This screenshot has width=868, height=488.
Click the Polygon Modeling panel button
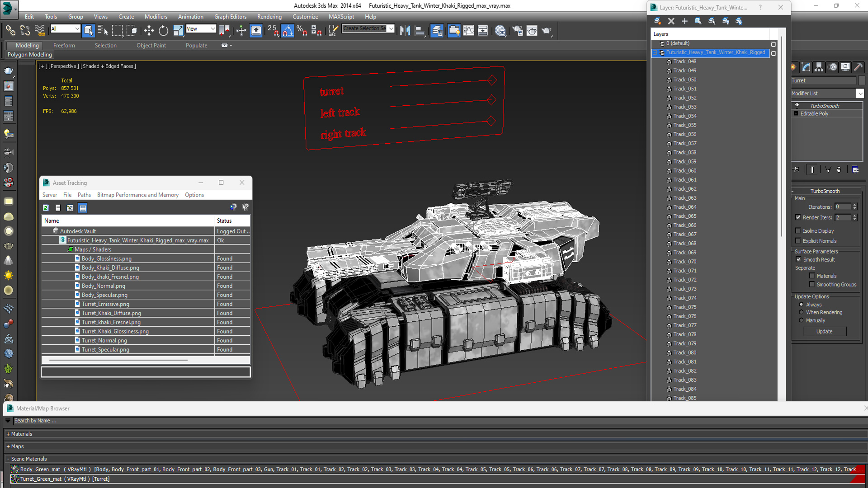(30, 55)
